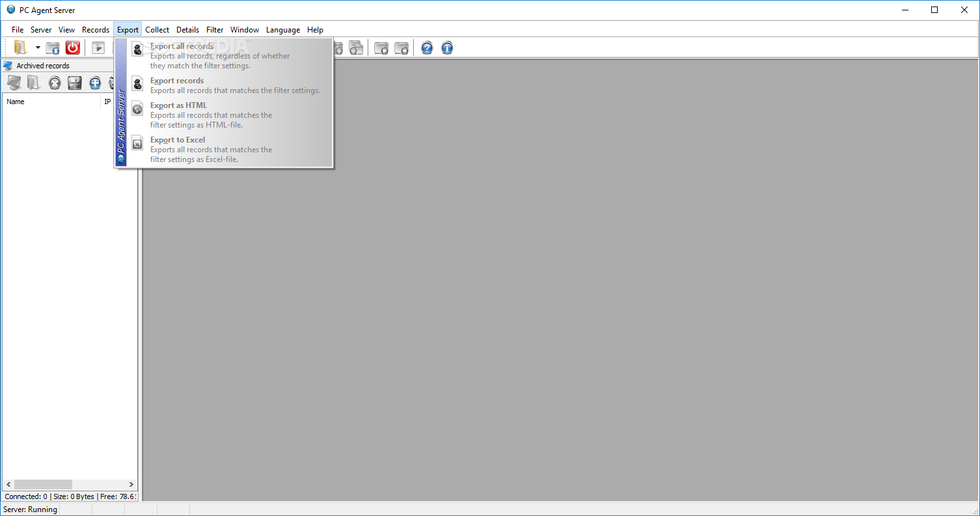Close the open Export menu
This screenshot has height=516, width=980.
tap(128, 30)
